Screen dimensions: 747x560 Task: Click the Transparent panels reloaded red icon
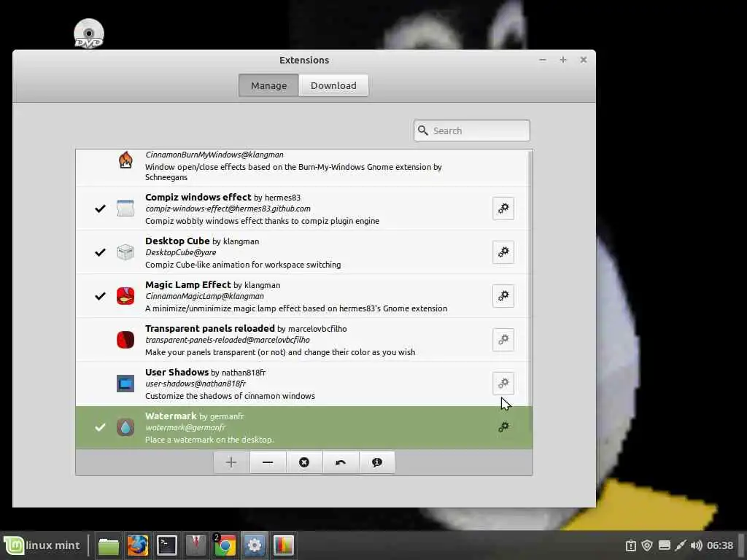point(125,340)
